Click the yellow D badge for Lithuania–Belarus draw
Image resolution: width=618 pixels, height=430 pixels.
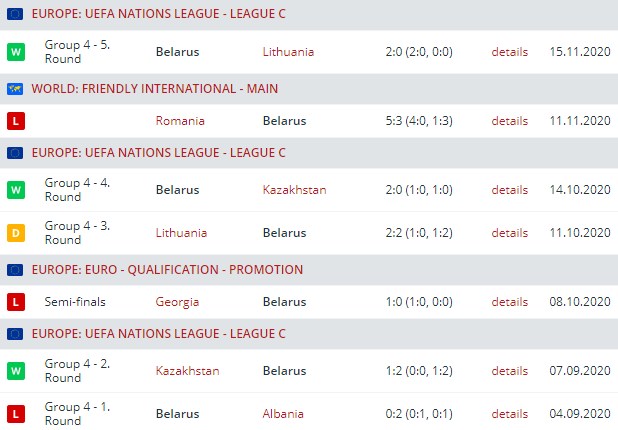pyautogui.click(x=16, y=233)
